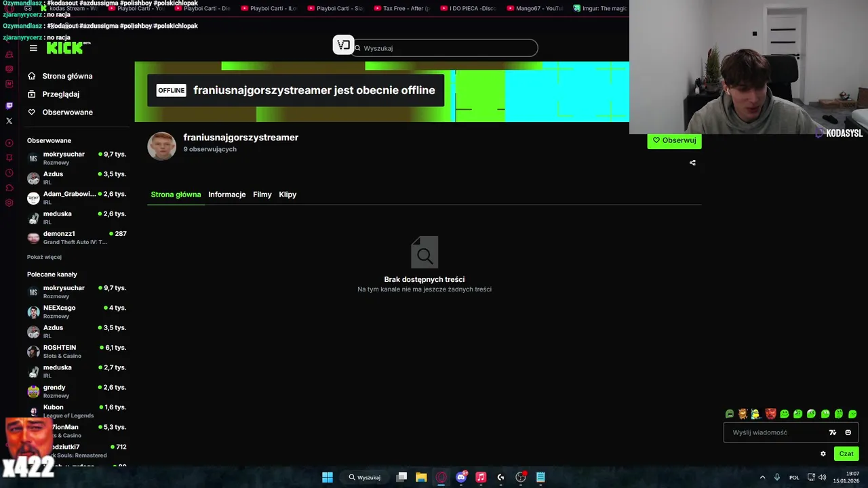Open settings gear icon in browser sidebar
868x488 pixels.
[9, 203]
